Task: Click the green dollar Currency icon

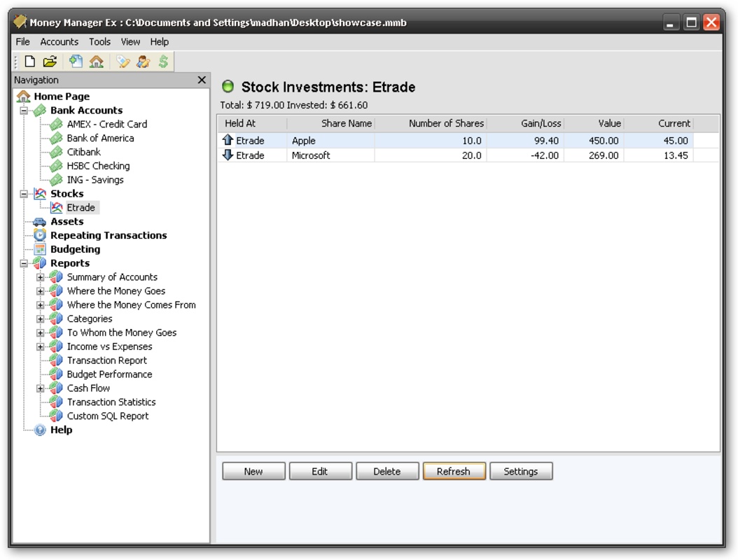Action: coord(163,62)
